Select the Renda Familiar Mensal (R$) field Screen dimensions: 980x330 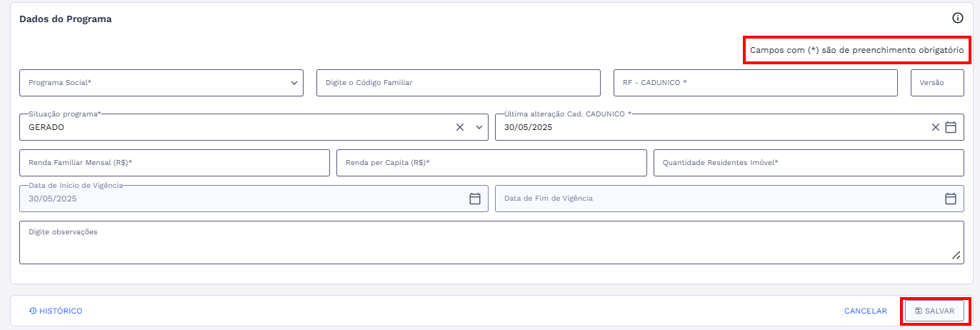pyautogui.click(x=174, y=163)
